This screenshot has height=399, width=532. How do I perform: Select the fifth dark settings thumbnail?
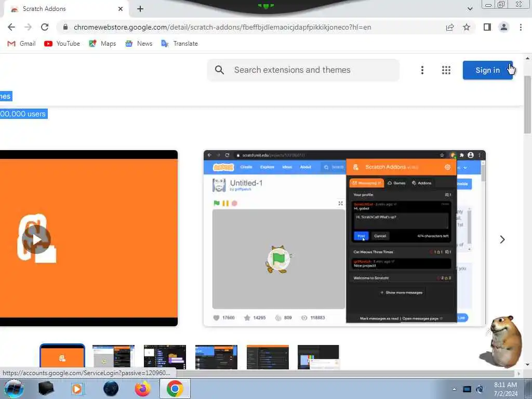[268, 357]
